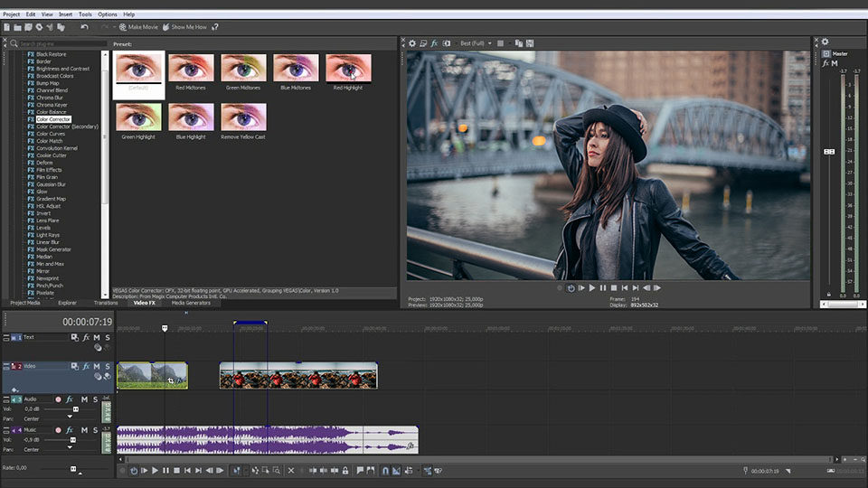Switch to the Explorer tab
The width and height of the screenshot is (868, 488).
(67, 303)
